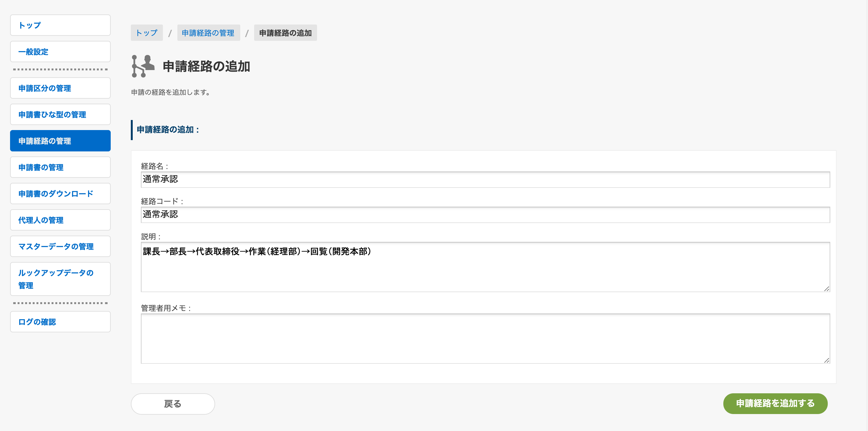The width and height of the screenshot is (868, 431).
Task: Click the トップ breadcrumb link
Action: pyautogui.click(x=147, y=33)
